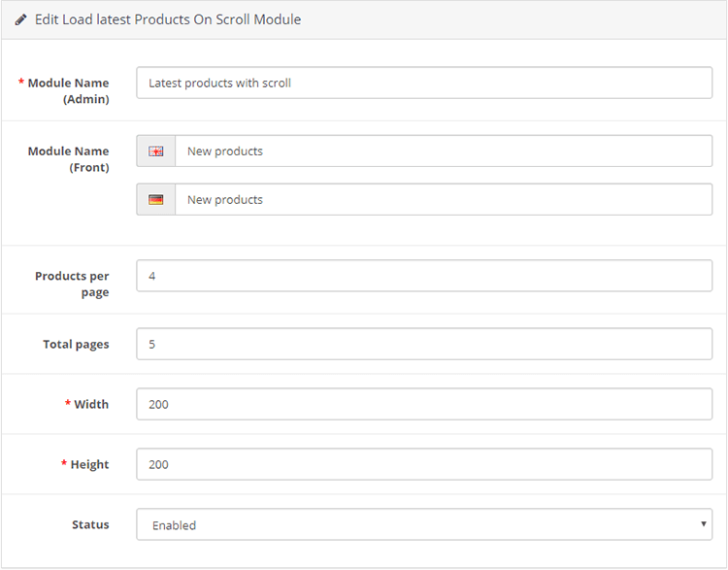Select the Width input field
728x570 pixels.
click(x=424, y=404)
